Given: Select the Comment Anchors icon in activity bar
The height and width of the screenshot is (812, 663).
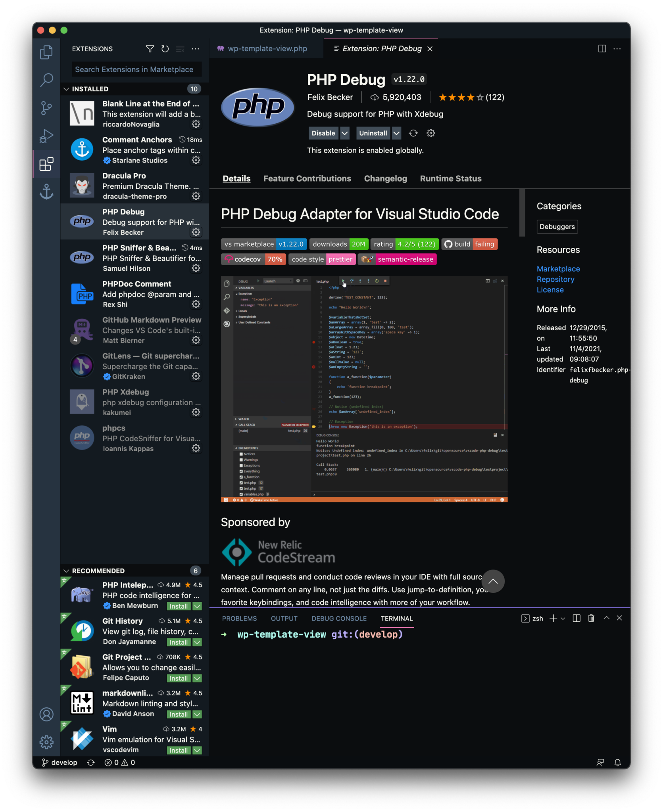Looking at the screenshot, I should tap(46, 192).
